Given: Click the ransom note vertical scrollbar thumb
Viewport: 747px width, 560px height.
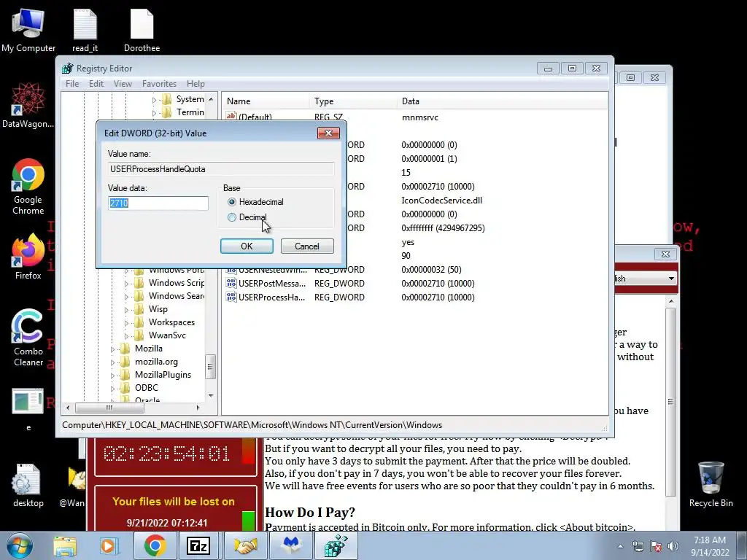Looking at the screenshot, I should point(671,402).
